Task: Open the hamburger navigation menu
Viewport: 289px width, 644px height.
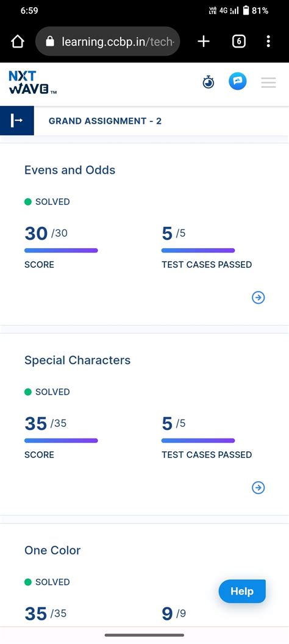Action: pos(268,82)
